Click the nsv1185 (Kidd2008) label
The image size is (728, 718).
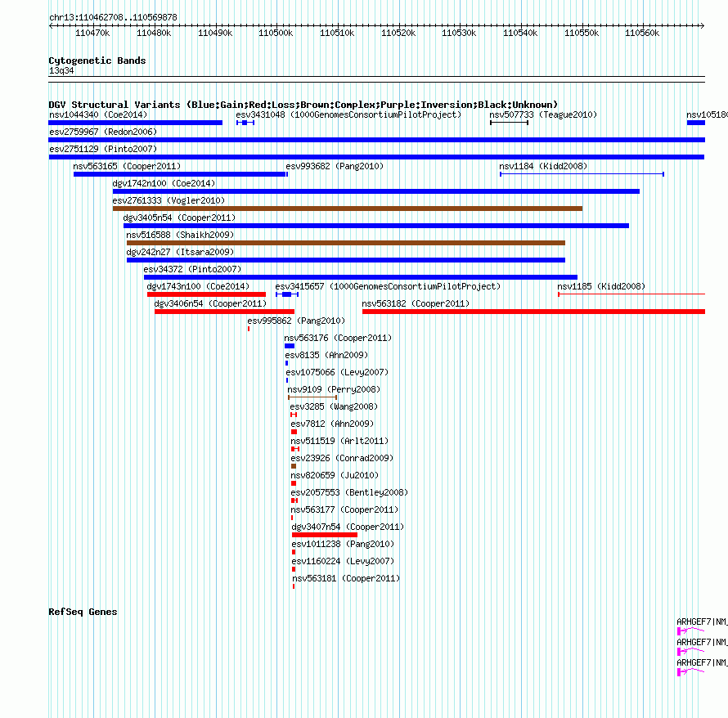[x=601, y=286]
